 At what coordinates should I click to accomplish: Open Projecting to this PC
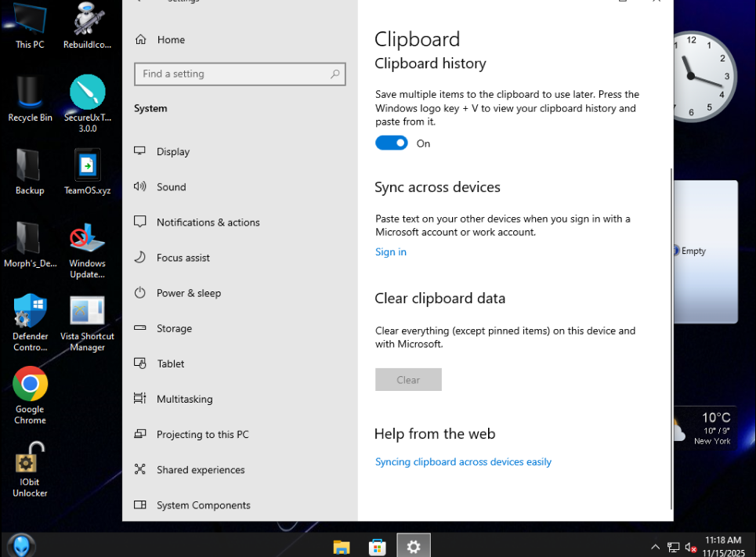click(202, 435)
